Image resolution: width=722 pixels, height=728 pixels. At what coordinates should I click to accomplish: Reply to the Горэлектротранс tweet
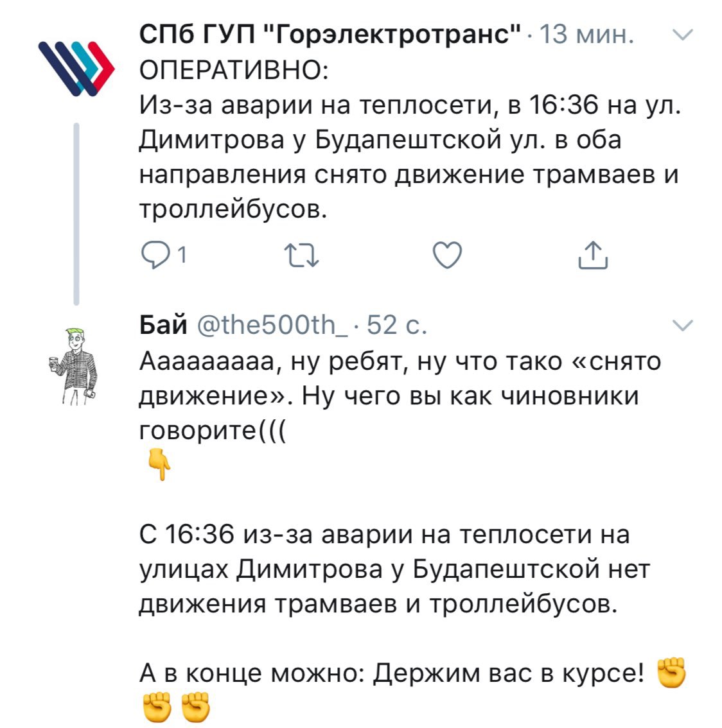[x=154, y=256]
